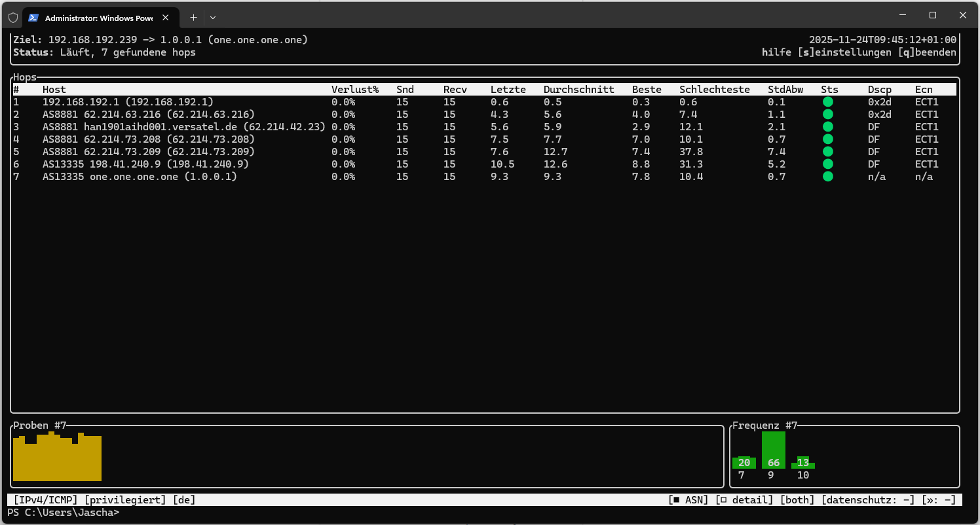Select the host AS8881 62.214.63.216
Image resolution: width=980 pixels, height=525 pixels.
[149, 115]
